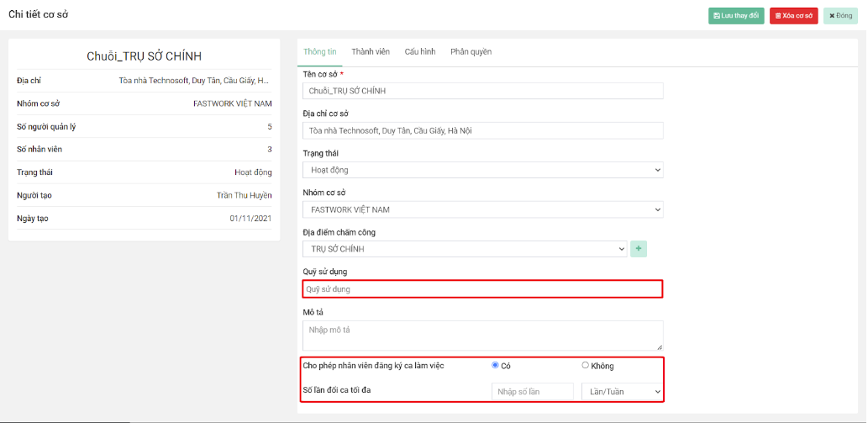Viewport: 868px width, 423px height.
Task: Select the Thông tin tab
Action: point(320,52)
